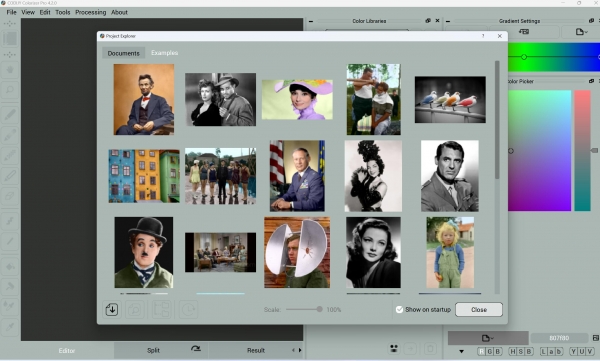Open the About menu

click(x=119, y=12)
